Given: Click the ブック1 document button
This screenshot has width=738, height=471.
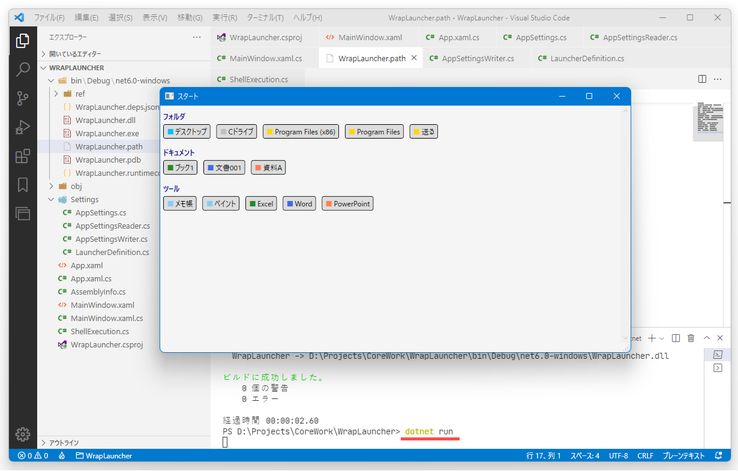Looking at the screenshot, I should 180,168.
